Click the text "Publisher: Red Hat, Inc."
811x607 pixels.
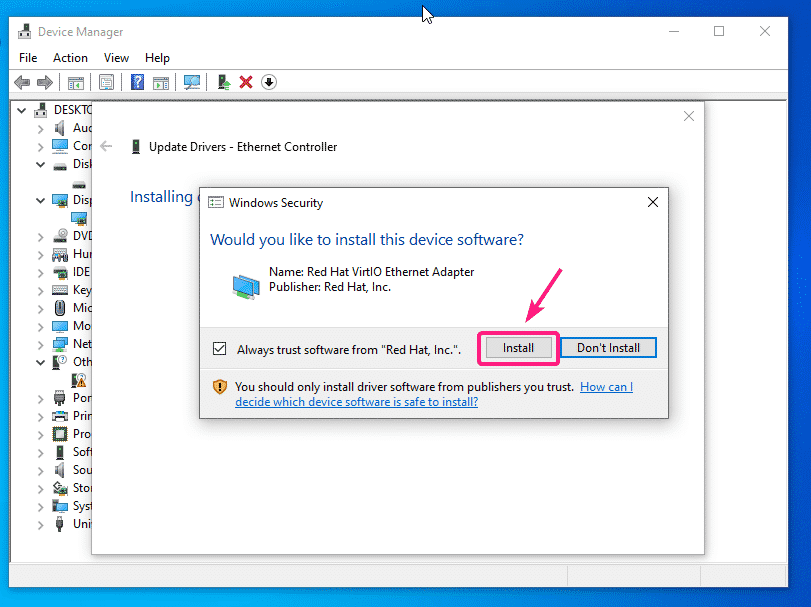pos(329,287)
